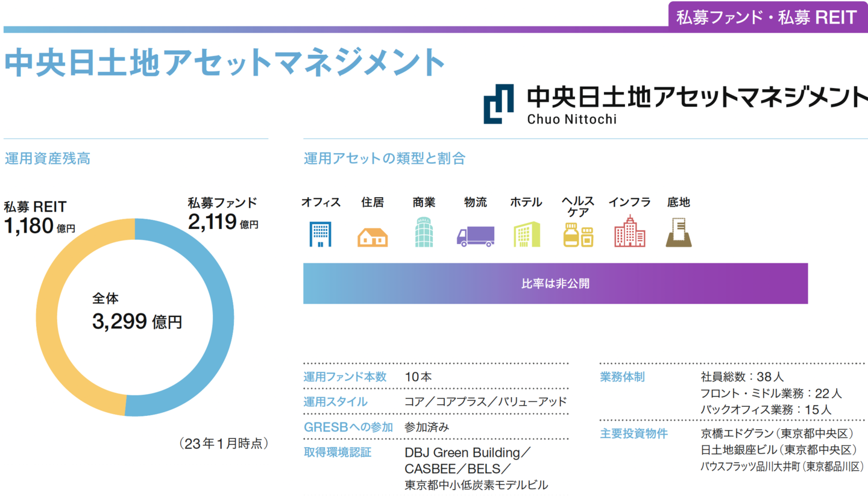Click the 運用アセットの類型と割合 heading

click(x=385, y=159)
